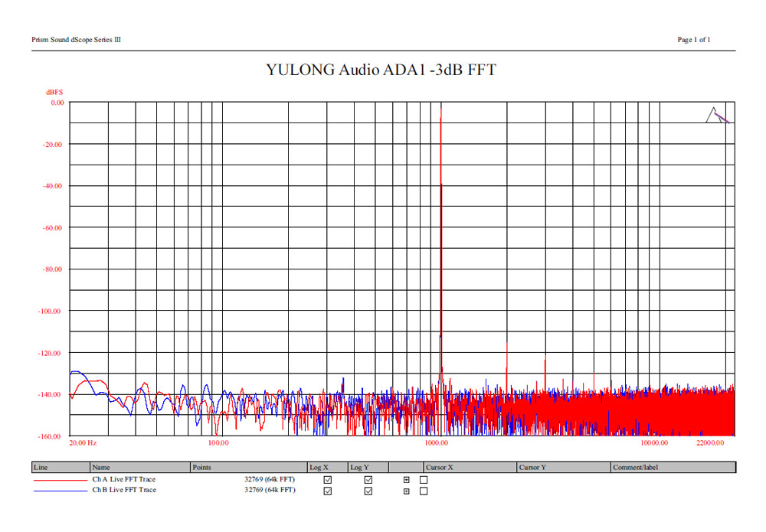
Task: Select the Log X column header
Action: [328, 468]
